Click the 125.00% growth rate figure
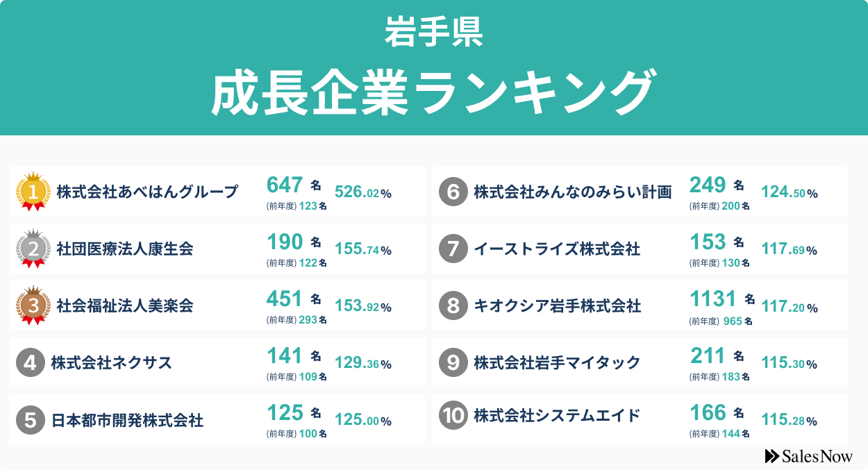The image size is (868, 470). click(x=363, y=420)
